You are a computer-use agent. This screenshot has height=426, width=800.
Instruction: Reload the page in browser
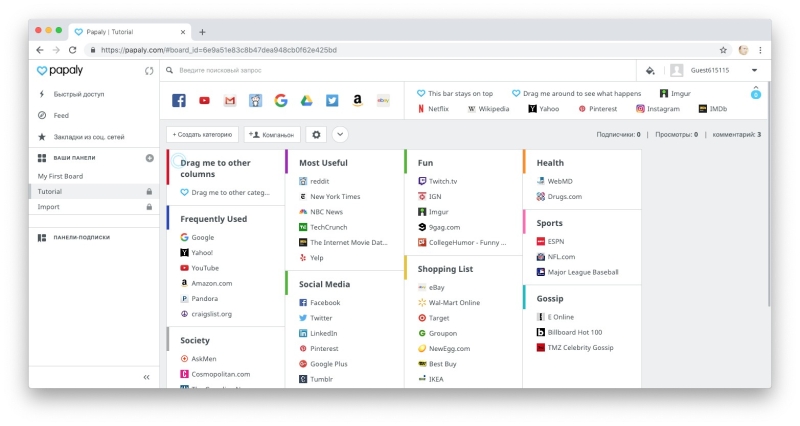(x=72, y=50)
